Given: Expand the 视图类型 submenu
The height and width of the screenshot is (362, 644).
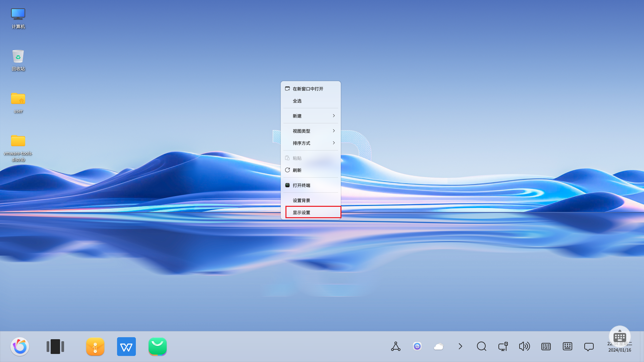Looking at the screenshot, I should pos(311,131).
